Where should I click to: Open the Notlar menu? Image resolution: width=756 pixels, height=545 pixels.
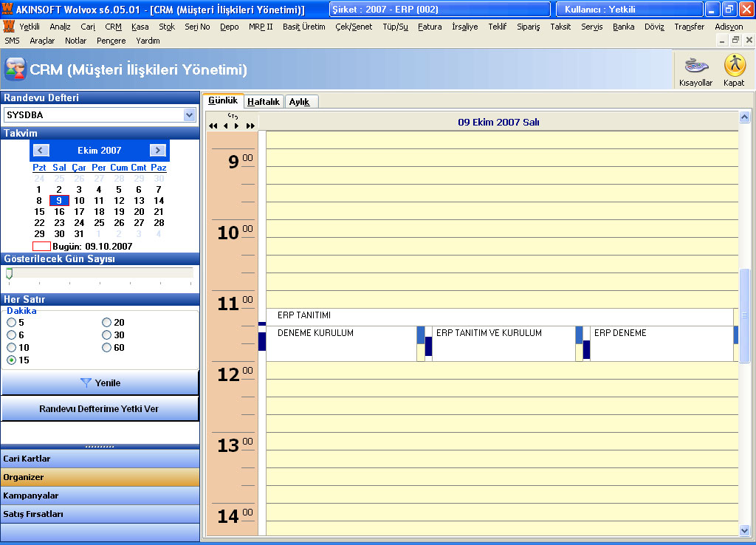[x=76, y=41]
